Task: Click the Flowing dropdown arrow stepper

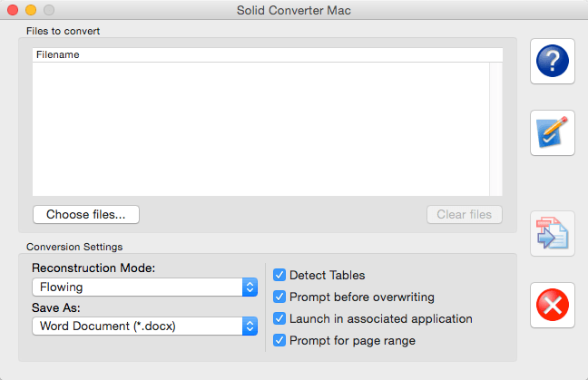Action: (x=250, y=287)
